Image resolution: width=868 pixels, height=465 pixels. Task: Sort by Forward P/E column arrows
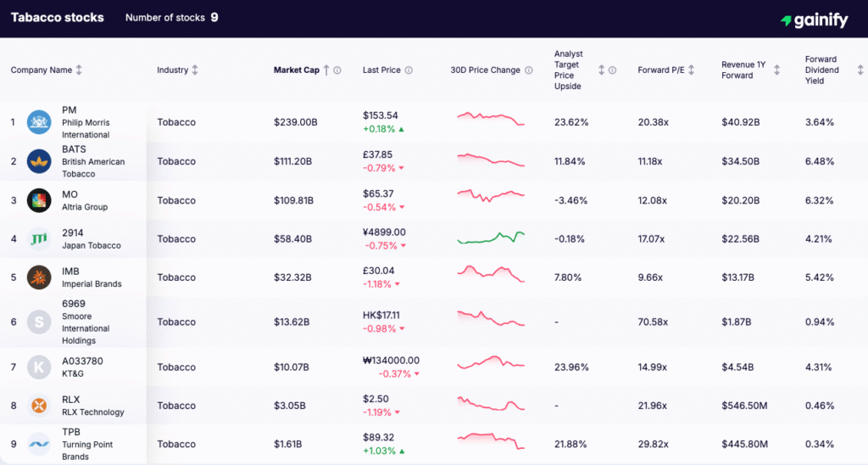click(x=692, y=70)
